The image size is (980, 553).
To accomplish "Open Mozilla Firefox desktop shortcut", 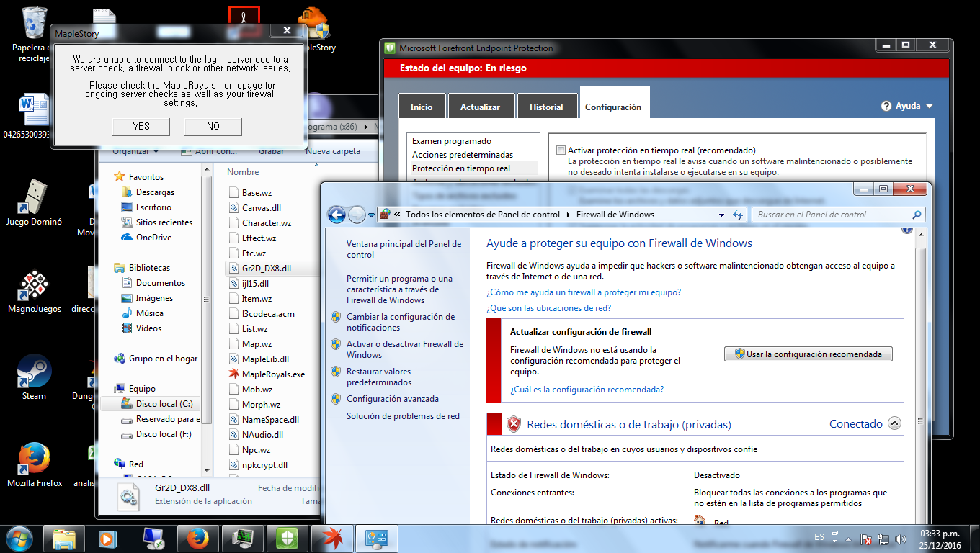I will coord(34,459).
